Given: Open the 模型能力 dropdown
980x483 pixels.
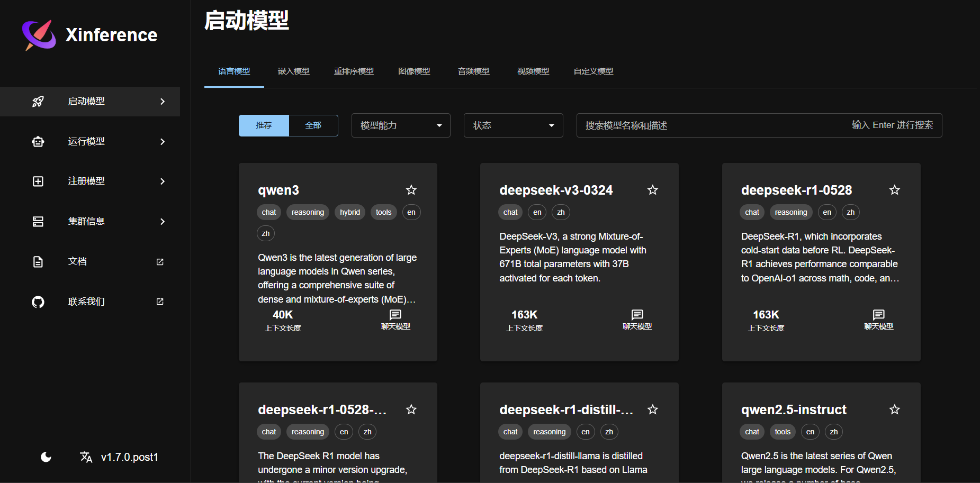Looking at the screenshot, I should pyautogui.click(x=401, y=125).
